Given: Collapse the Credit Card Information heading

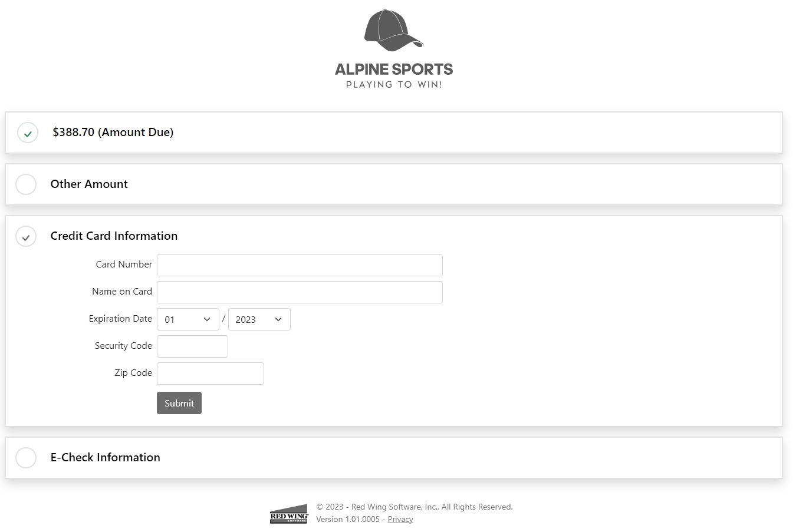Looking at the screenshot, I should 114,236.
